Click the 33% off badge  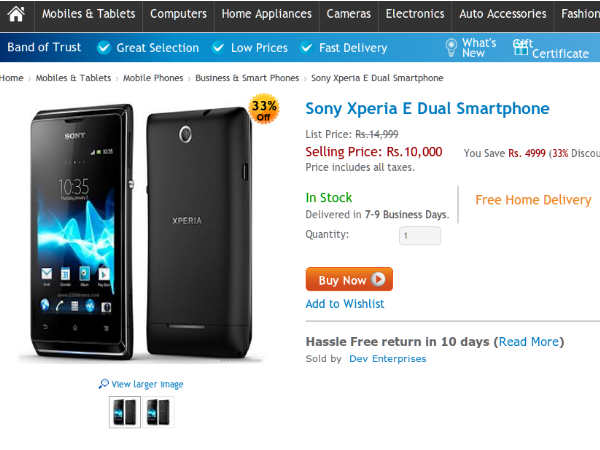coord(264,109)
